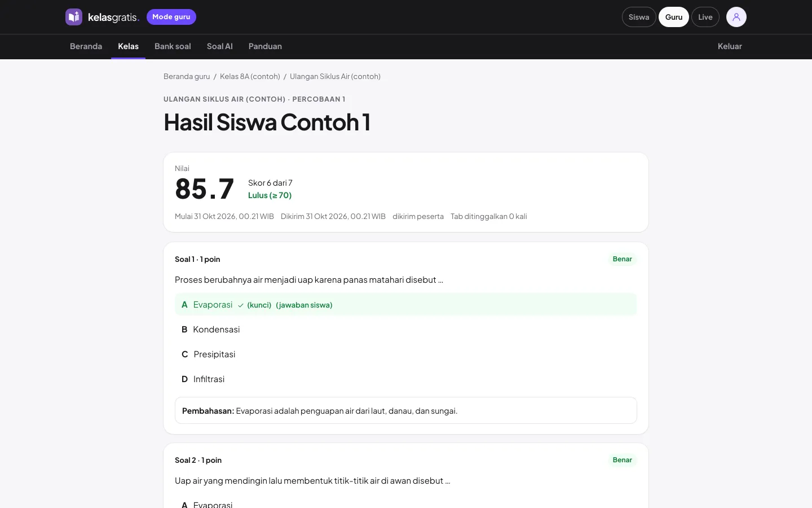Click the Ulangan Siklus Air (contoh) breadcrumb
Screen dimensions: 812x508
coord(335,76)
